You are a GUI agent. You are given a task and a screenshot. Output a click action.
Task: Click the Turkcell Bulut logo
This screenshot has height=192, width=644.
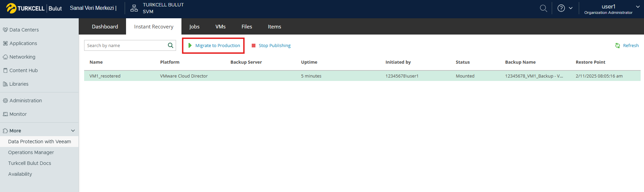tap(34, 8)
